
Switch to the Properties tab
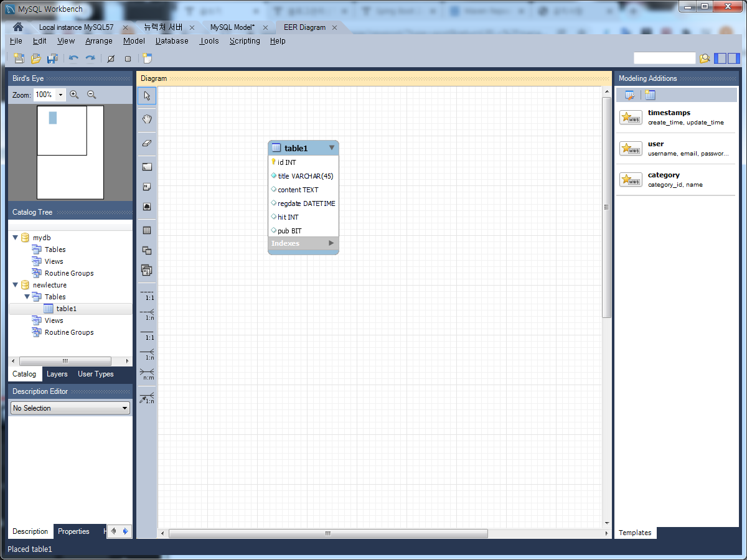[73, 531]
